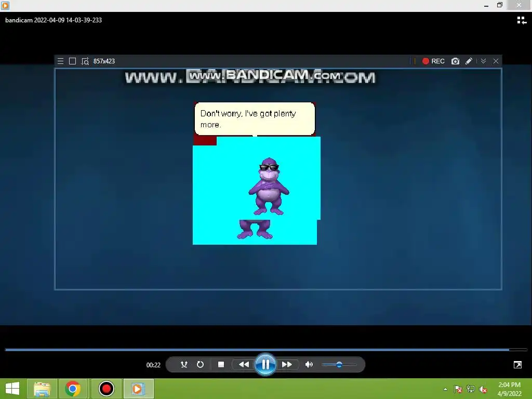Click the red REC button
Screen dimensions: 532x399
433,61
